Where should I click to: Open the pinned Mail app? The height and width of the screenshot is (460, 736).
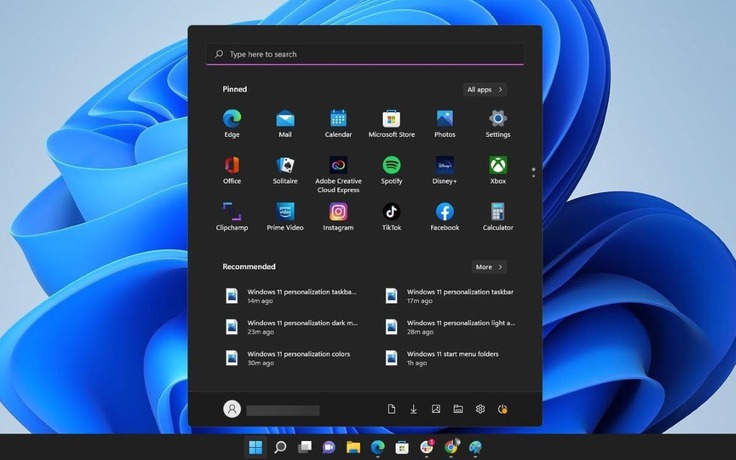point(285,123)
